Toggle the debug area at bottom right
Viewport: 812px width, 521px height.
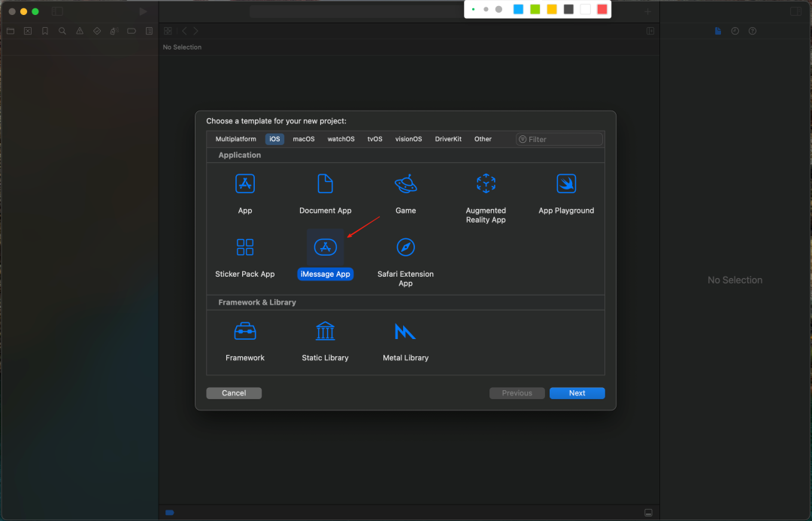click(x=648, y=513)
